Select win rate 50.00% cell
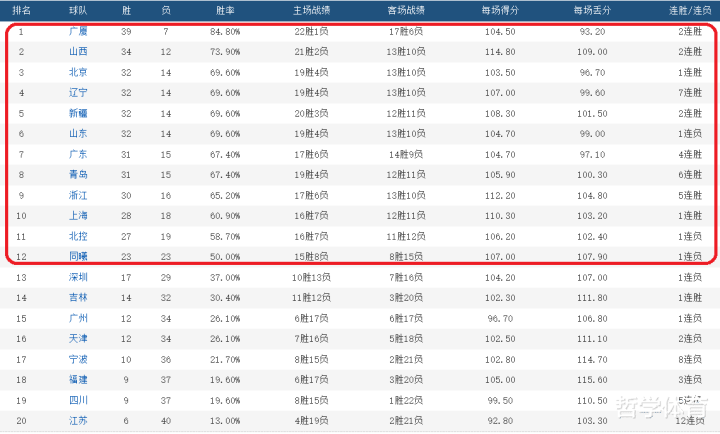This screenshot has width=720, height=434. coord(225,257)
